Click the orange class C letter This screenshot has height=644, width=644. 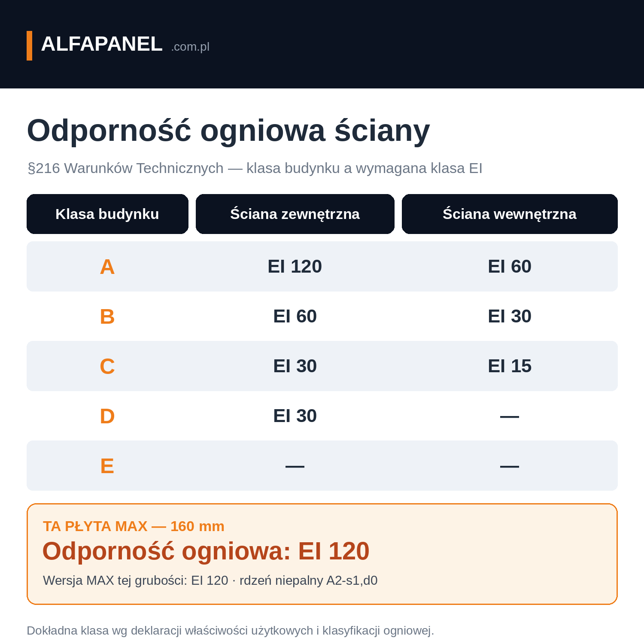(107, 366)
